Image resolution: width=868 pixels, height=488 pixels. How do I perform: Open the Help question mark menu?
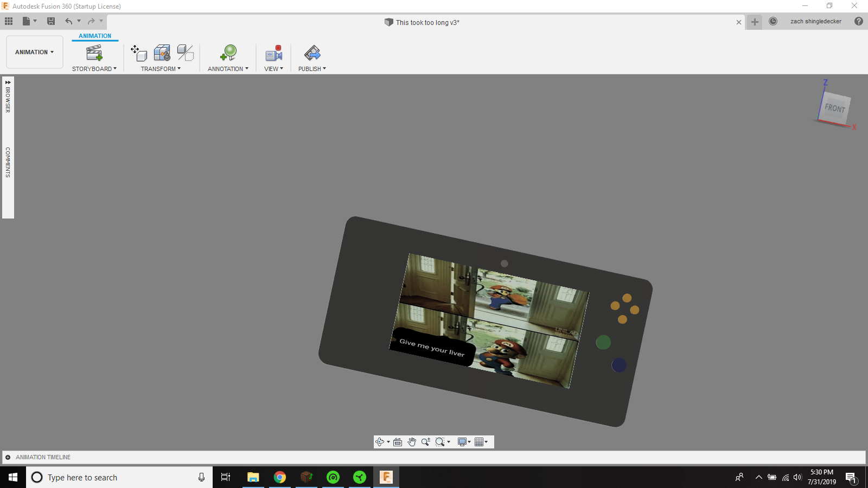point(859,21)
